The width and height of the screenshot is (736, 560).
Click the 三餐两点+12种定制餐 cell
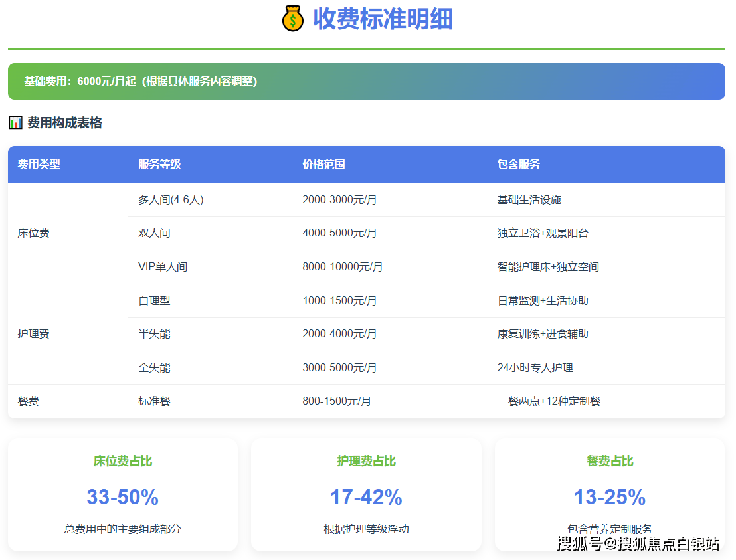pos(549,401)
